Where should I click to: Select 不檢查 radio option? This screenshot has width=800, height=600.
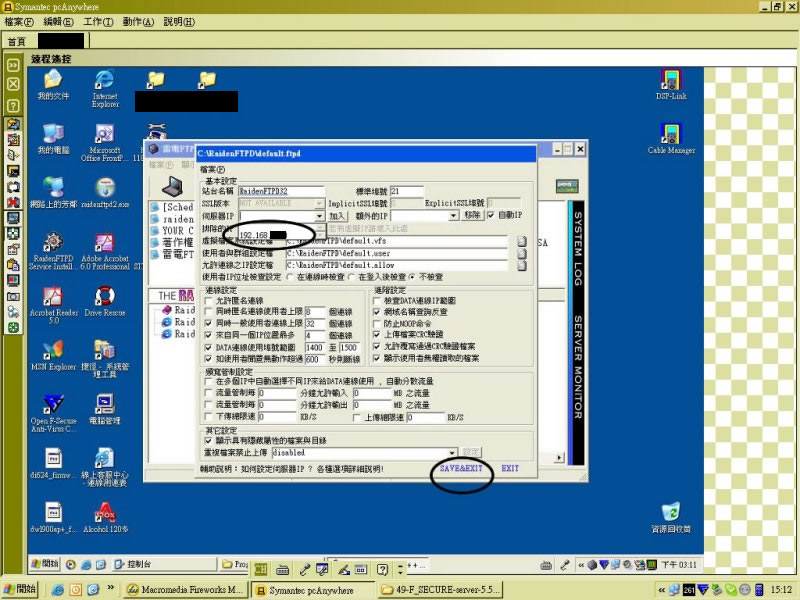pyautogui.click(x=412, y=277)
